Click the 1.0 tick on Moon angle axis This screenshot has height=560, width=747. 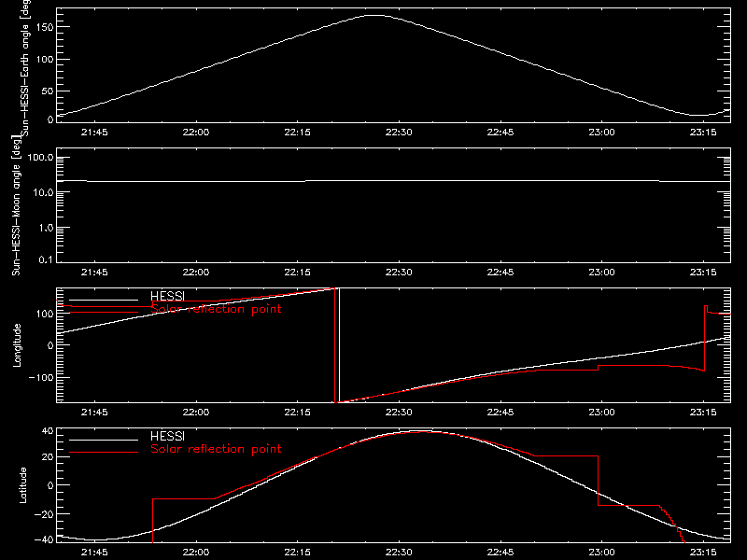[46, 228]
